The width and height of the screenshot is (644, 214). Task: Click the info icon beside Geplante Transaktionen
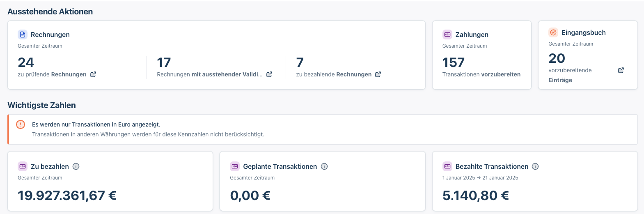324,166
